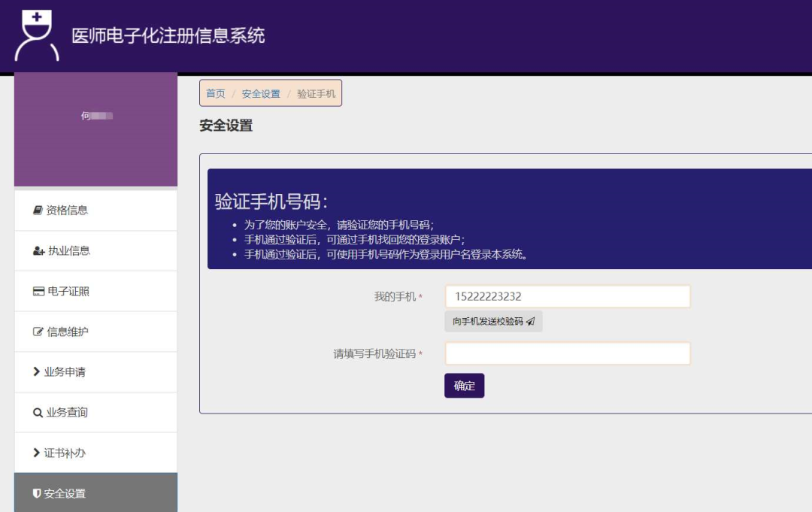Click the magnifier icon beside 业务查询
This screenshot has width=812, height=512.
click(x=37, y=412)
